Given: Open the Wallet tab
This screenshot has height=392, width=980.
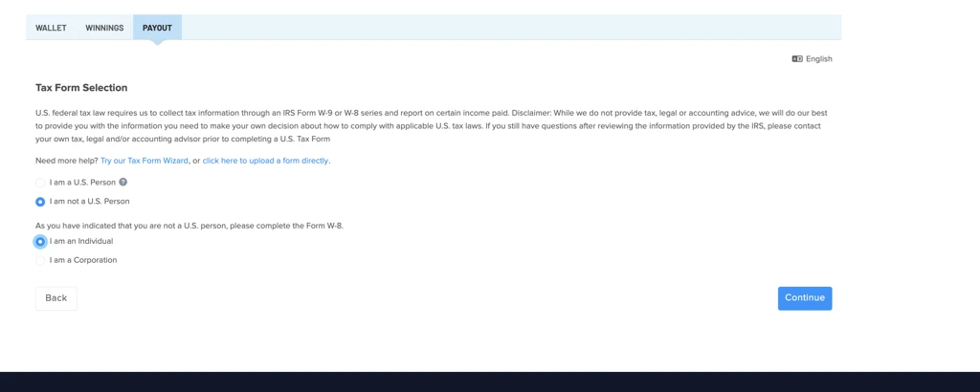Looking at the screenshot, I should tap(51, 28).
